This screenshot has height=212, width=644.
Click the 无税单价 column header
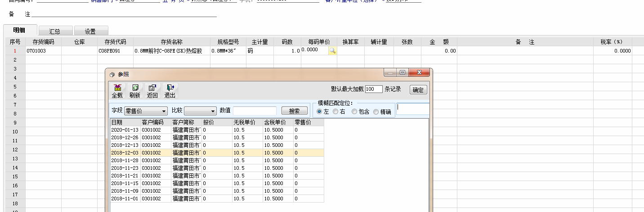[x=247, y=122]
